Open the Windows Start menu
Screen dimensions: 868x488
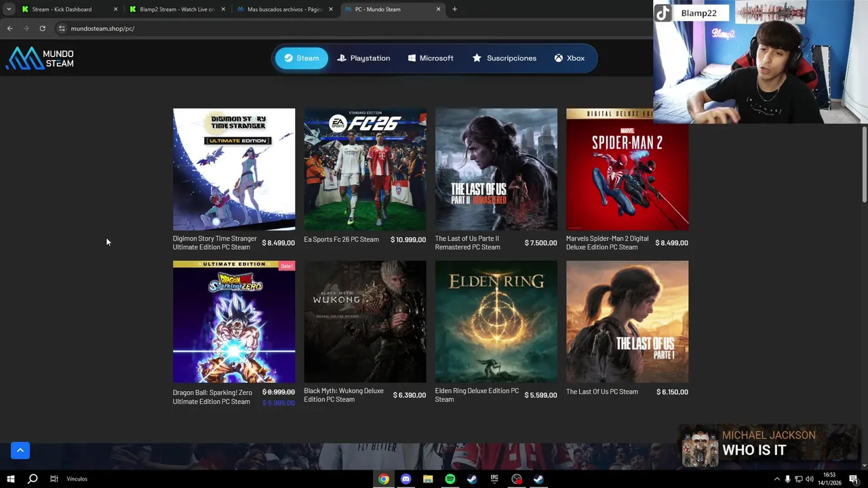pos(10,479)
